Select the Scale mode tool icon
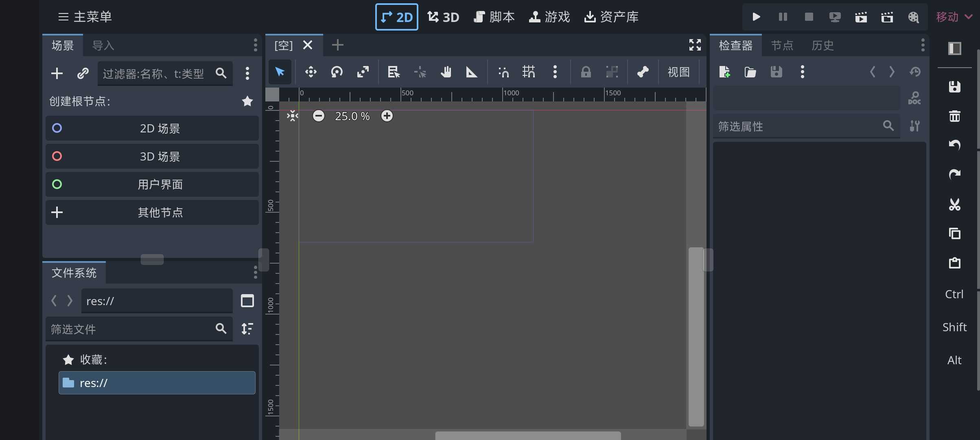This screenshot has height=440, width=980. pyautogui.click(x=363, y=72)
